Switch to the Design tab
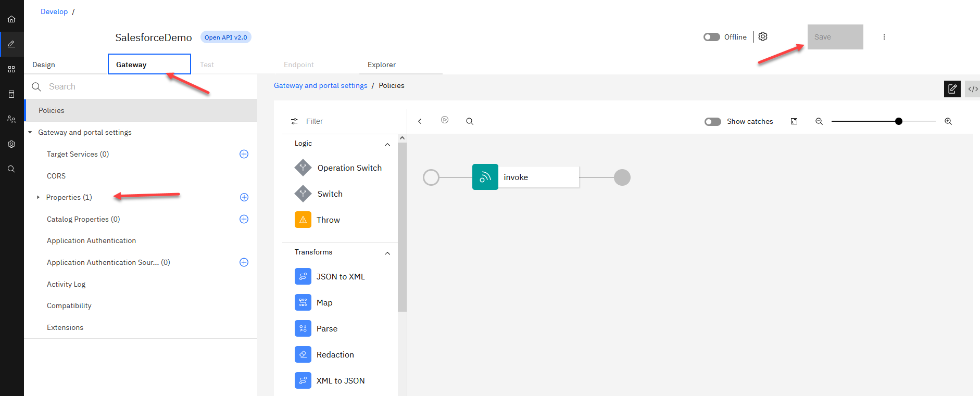The width and height of the screenshot is (980, 396). (x=44, y=65)
